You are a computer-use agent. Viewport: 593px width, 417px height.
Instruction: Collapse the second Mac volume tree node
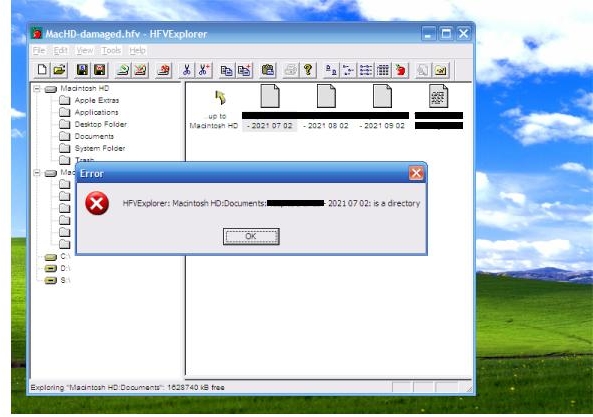(37, 173)
